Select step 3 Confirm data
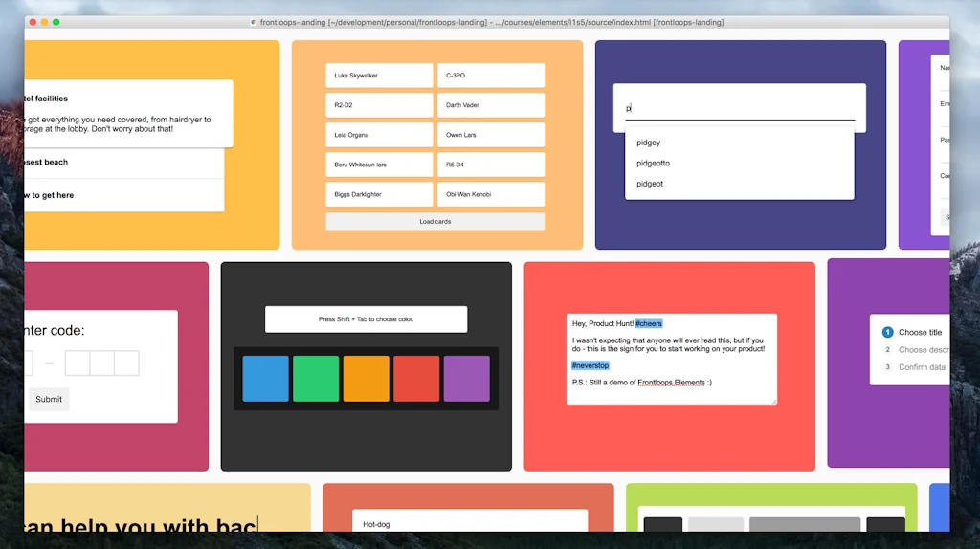 tap(914, 367)
